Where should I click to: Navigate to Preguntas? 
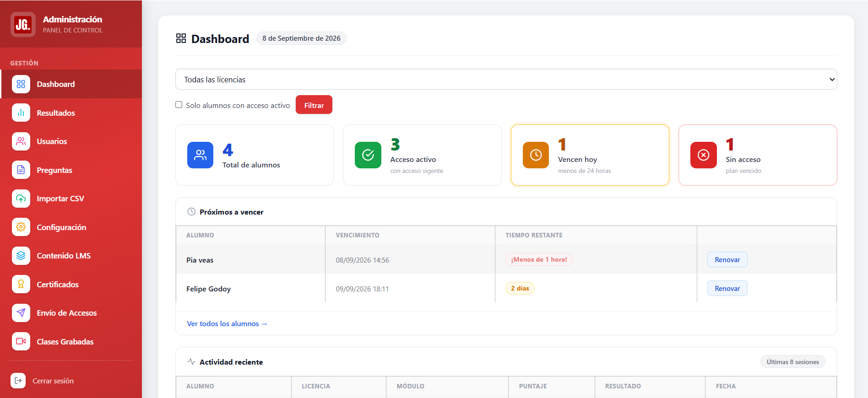tap(71, 170)
